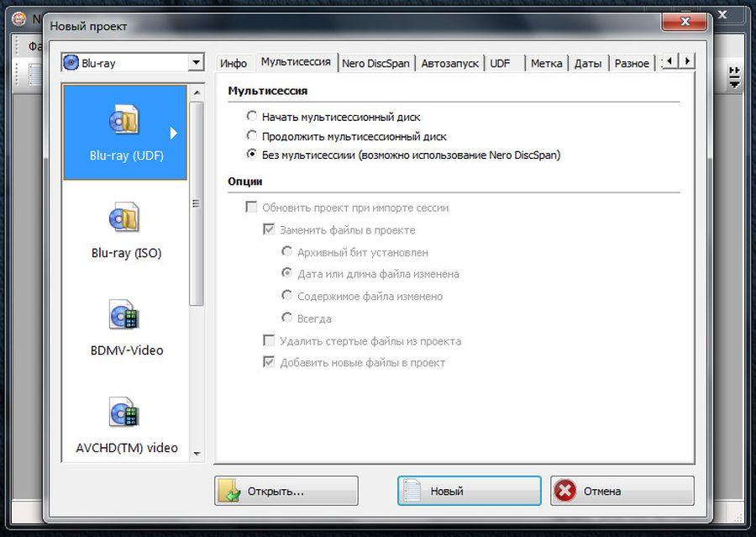Viewport: 756px width, 537px height.
Task: Choose Продолжить мультисессионный диск option
Action: point(250,135)
